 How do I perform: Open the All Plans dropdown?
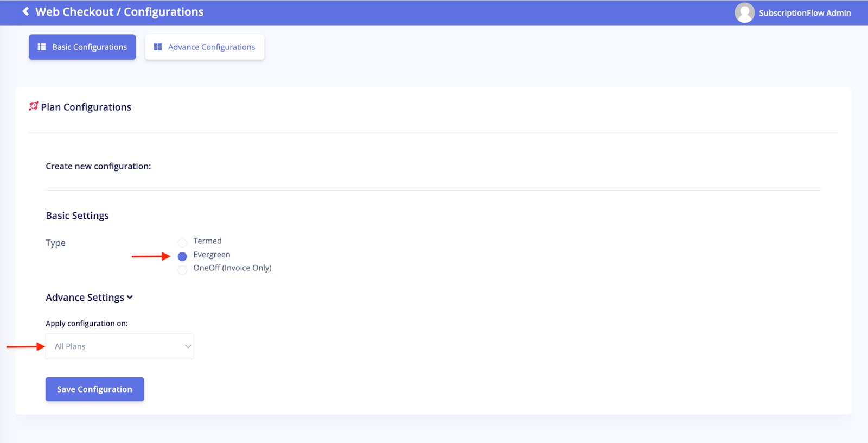click(x=120, y=346)
